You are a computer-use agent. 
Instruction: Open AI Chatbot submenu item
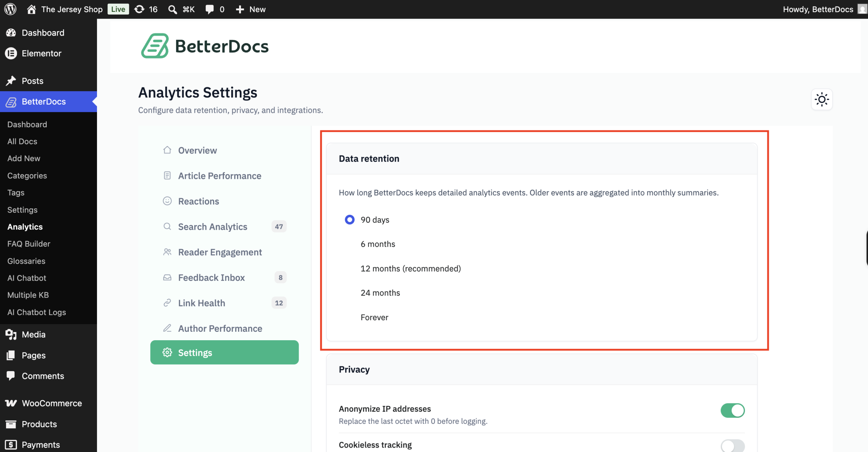pos(27,278)
